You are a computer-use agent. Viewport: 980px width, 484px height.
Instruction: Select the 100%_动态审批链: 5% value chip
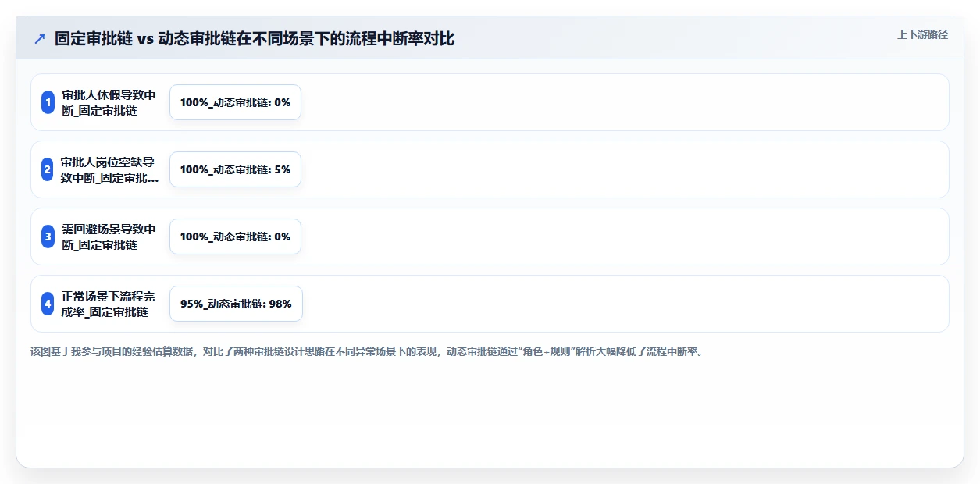click(235, 169)
